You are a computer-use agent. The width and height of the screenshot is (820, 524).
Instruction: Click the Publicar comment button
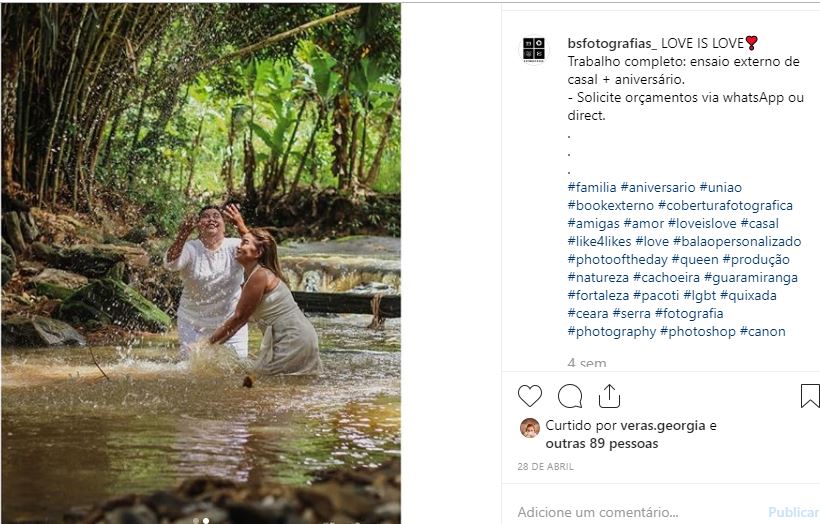[793, 512]
